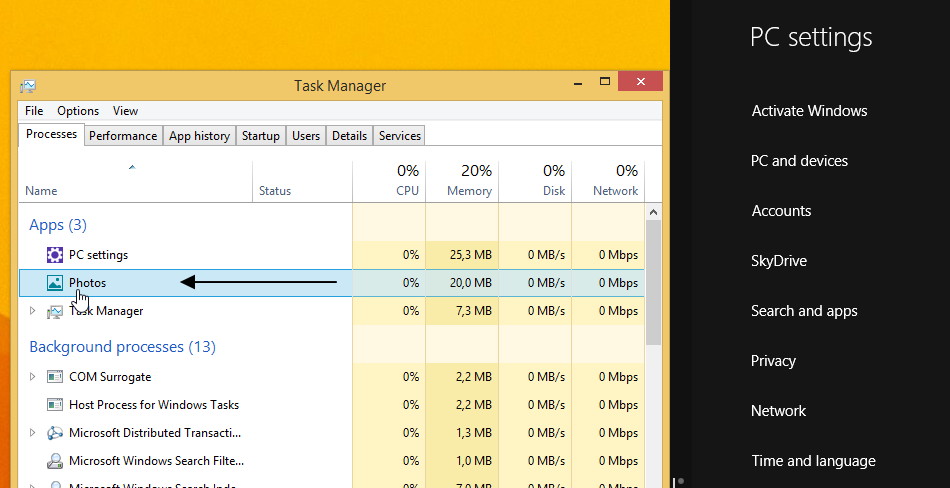Open Privacy in PC settings
950x488 pixels.
point(773,361)
